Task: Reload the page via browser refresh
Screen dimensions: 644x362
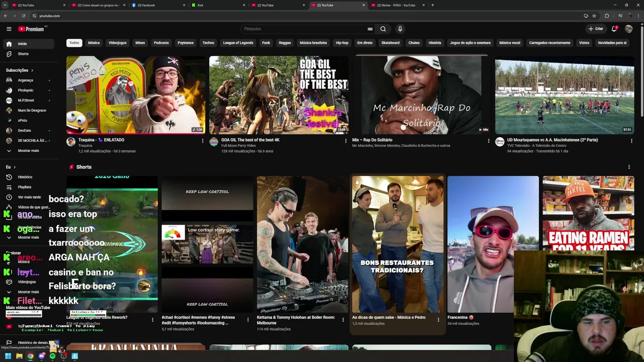Action: pos(23,16)
